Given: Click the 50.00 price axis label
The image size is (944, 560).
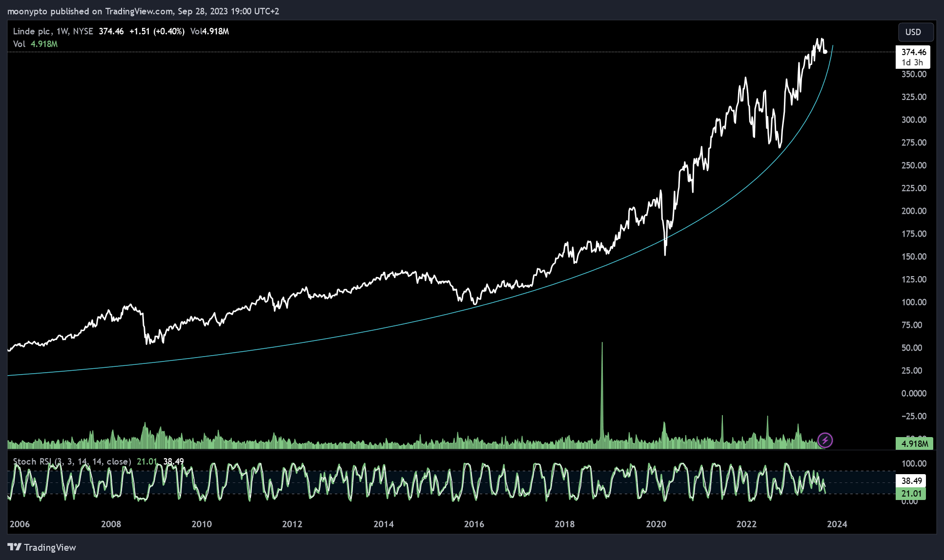Looking at the screenshot, I should (x=912, y=348).
